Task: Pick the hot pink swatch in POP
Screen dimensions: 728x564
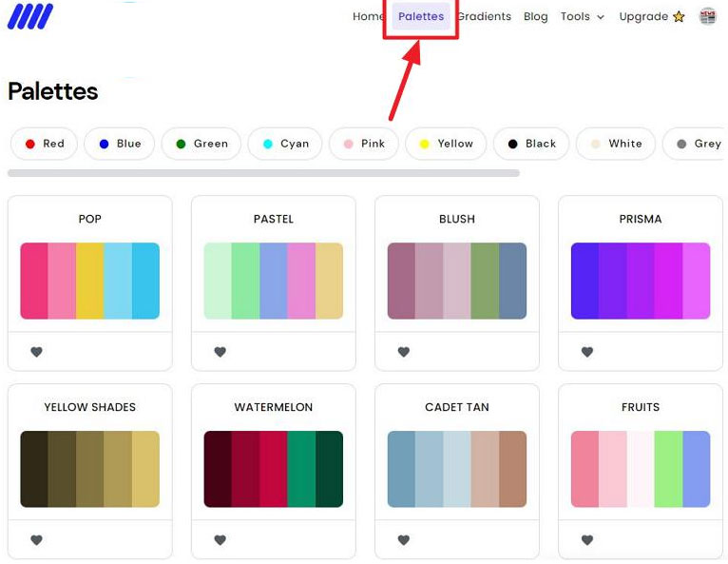Action: click(x=34, y=281)
